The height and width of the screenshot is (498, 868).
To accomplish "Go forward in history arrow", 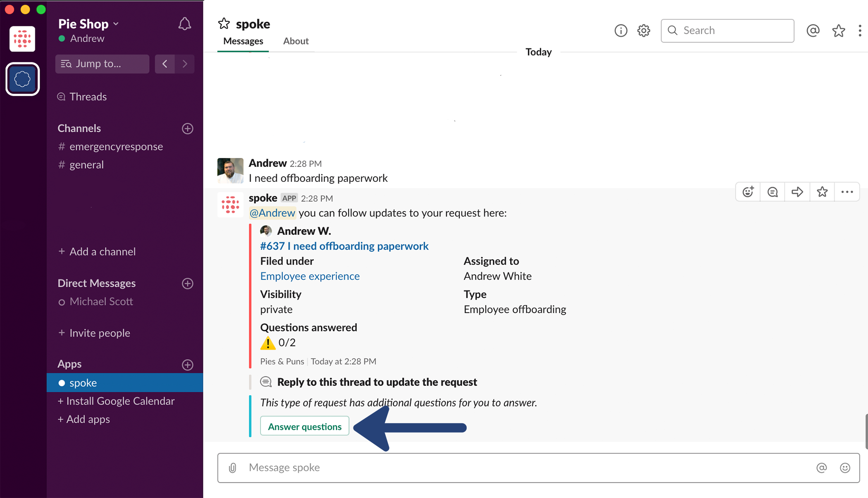I will (185, 64).
